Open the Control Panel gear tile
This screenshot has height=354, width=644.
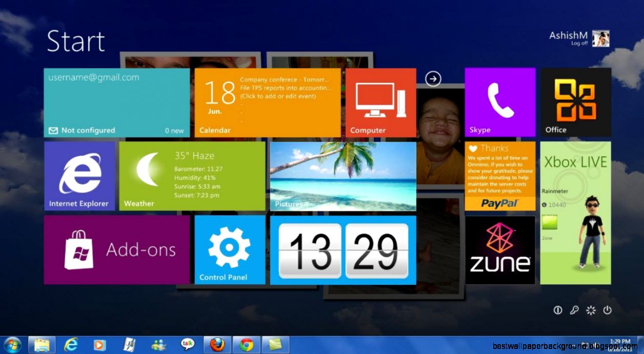tap(230, 250)
